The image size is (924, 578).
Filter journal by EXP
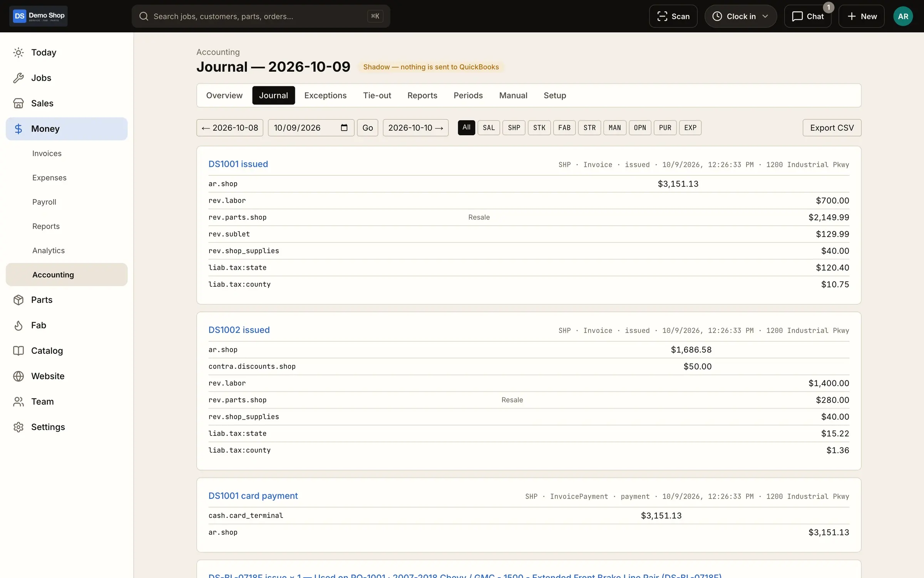click(690, 128)
